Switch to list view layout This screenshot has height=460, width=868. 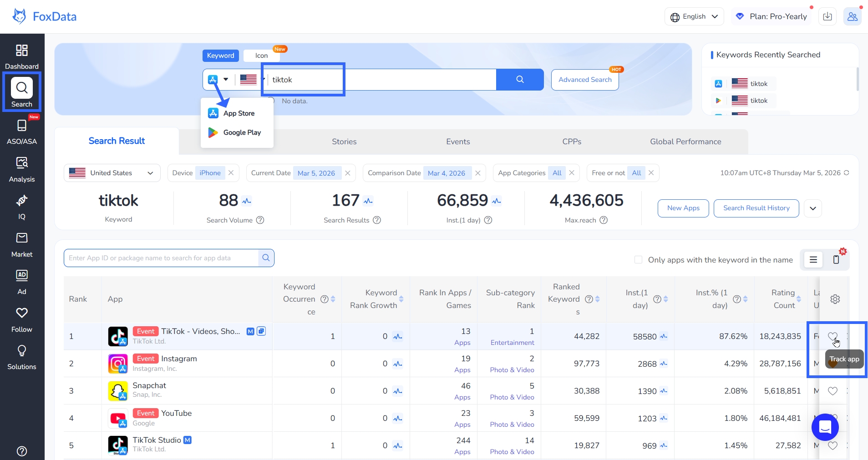tap(813, 260)
